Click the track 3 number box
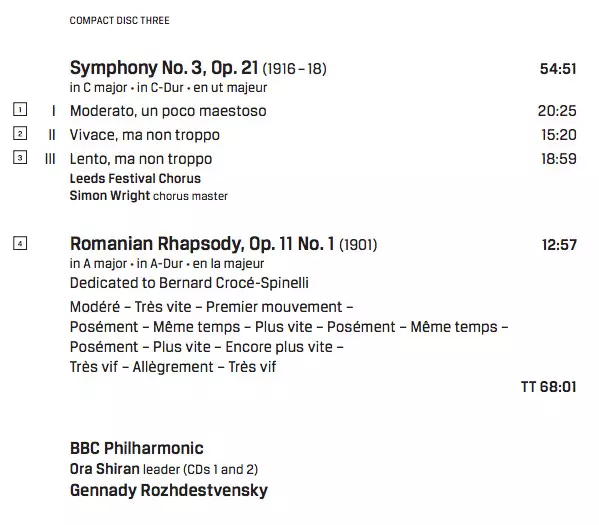This screenshot has height=525, width=599. (x=20, y=157)
